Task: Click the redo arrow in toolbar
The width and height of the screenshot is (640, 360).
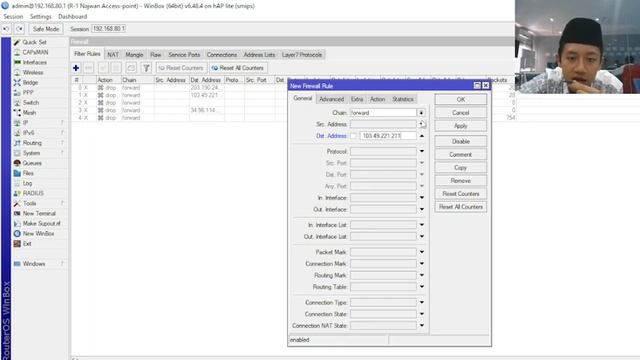Action: tap(19, 29)
